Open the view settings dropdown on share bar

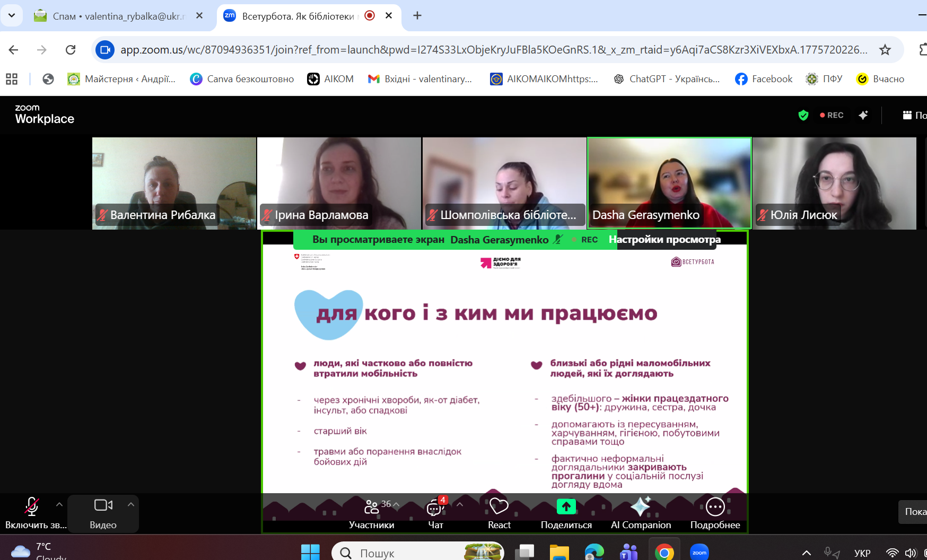point(664,240)
